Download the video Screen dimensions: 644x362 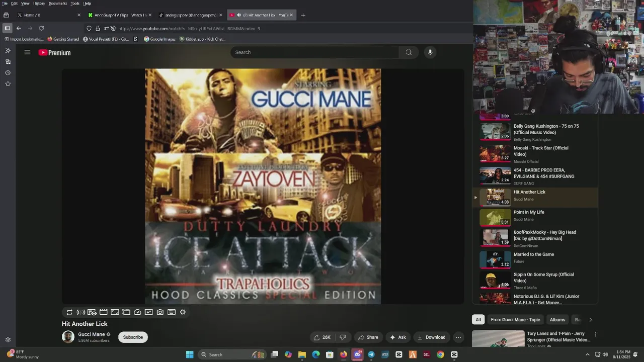431,337
